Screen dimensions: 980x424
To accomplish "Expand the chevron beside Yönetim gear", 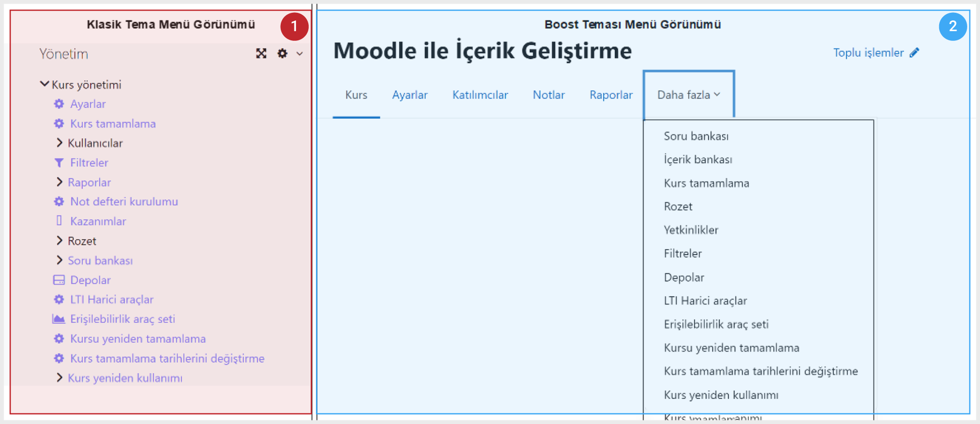I will pyautogui.click(x=300, y=54).
